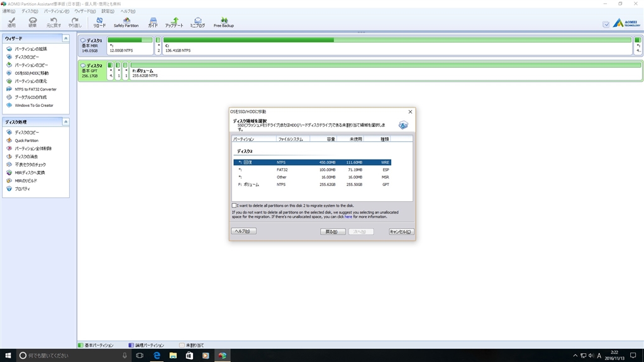Click the キャンセル button

pyautogui.click(x=401, y=231)
